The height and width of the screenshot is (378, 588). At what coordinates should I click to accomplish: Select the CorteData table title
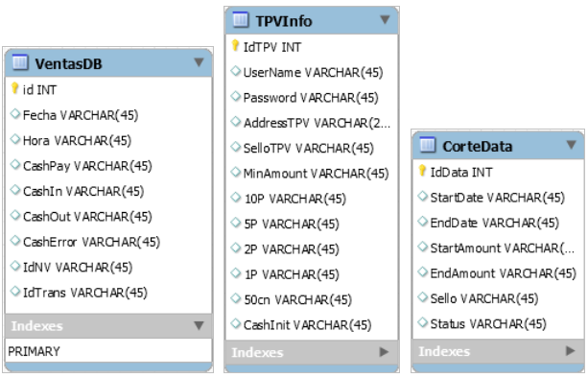[478, 146]
